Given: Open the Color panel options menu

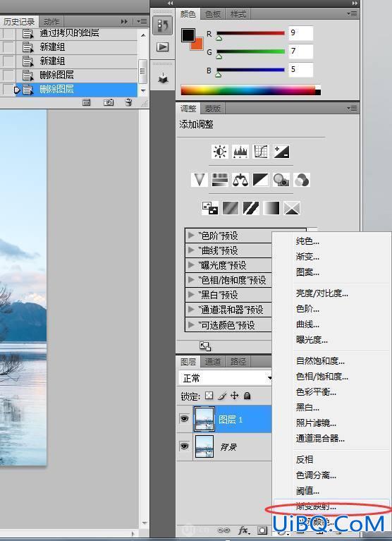Looking at the screenshot, I should (x=352, y=14).
